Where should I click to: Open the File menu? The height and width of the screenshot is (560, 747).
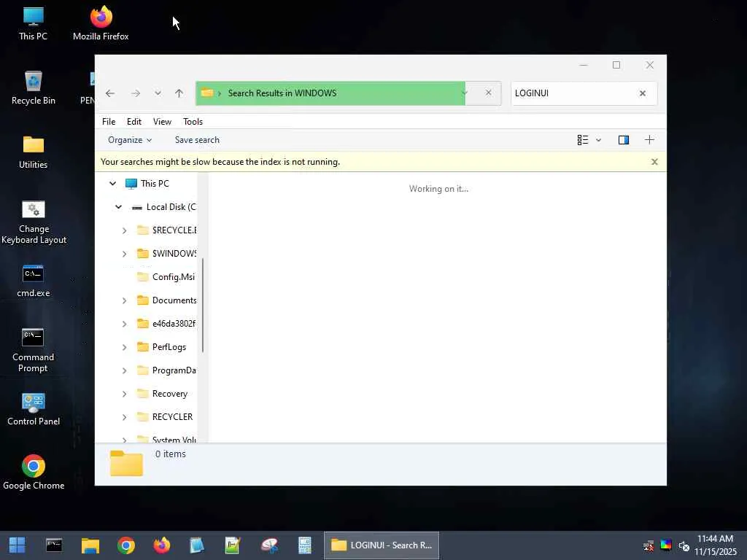(x=109, y=122)
